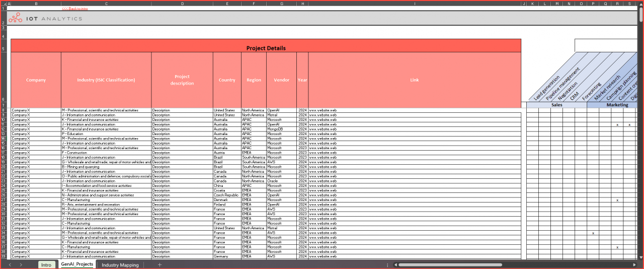The width and height of the screenshot is (644, 269).
Task: Click the horizontal scrollbar left arrow
Action: tap(395, 264)
